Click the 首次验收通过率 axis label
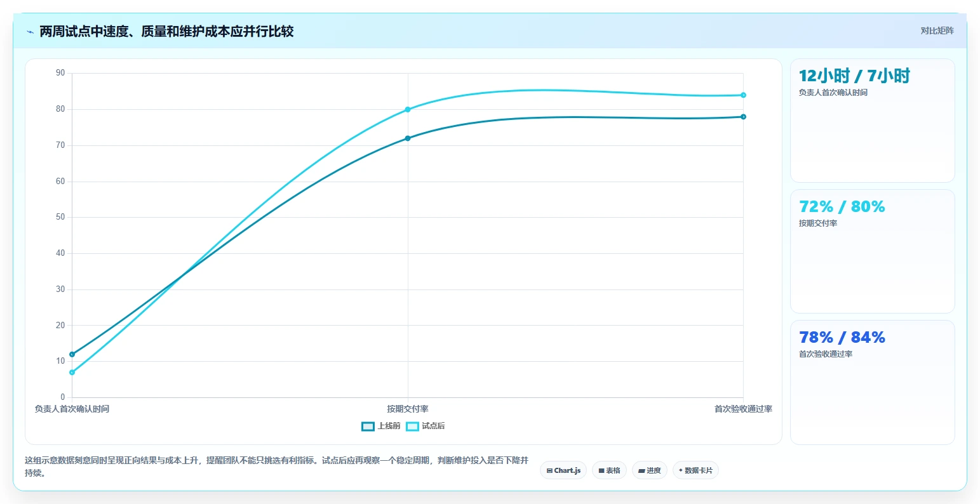The width and height of the screenshot is (980, 504). click(x=743, y=409)
